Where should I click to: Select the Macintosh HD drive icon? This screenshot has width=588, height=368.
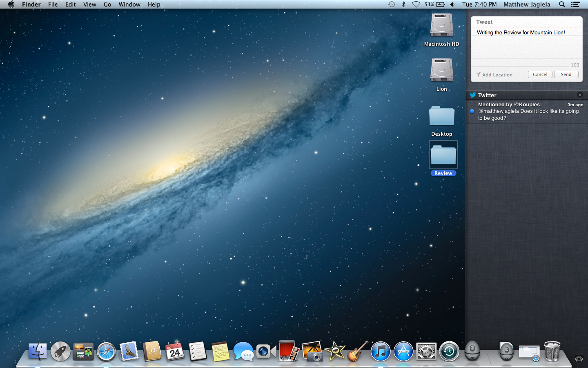[441, 25]
